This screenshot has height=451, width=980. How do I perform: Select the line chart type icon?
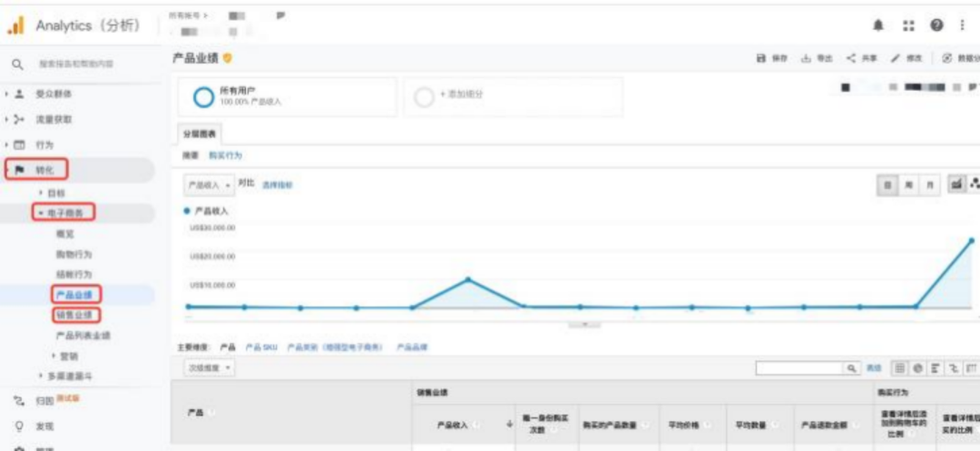point(956,185)
